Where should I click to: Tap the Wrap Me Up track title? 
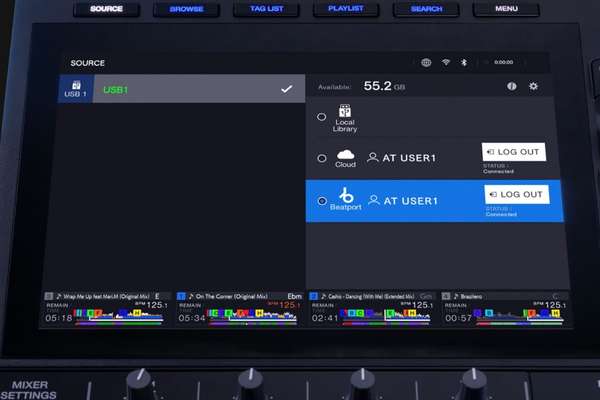(106, 296)
